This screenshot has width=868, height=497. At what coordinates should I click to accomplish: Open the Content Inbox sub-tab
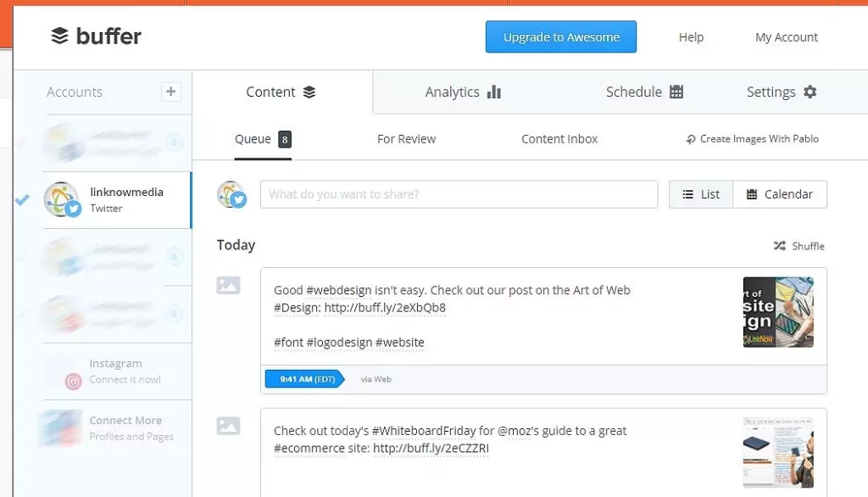pos(559,139)
